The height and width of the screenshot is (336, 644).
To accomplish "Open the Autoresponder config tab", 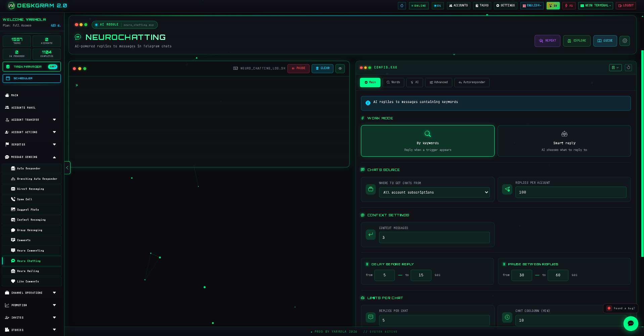I will pos(472,82).
